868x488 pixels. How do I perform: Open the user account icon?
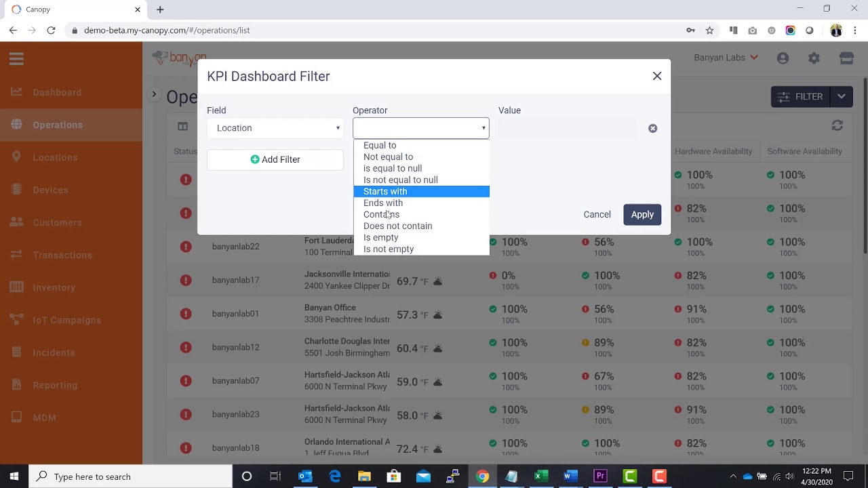click(783, 58)
